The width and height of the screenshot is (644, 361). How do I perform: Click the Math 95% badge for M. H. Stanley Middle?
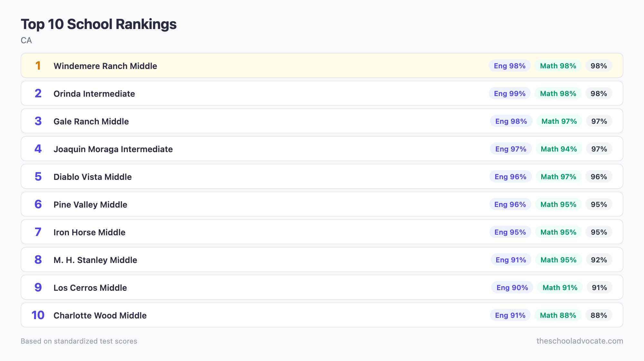tap(558, 260)
